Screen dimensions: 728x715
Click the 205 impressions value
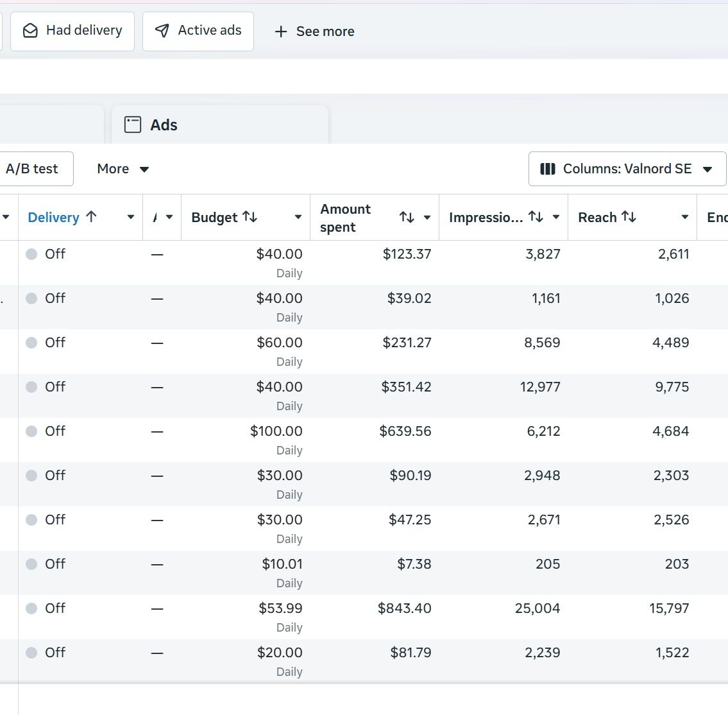(x=548, y=564)
